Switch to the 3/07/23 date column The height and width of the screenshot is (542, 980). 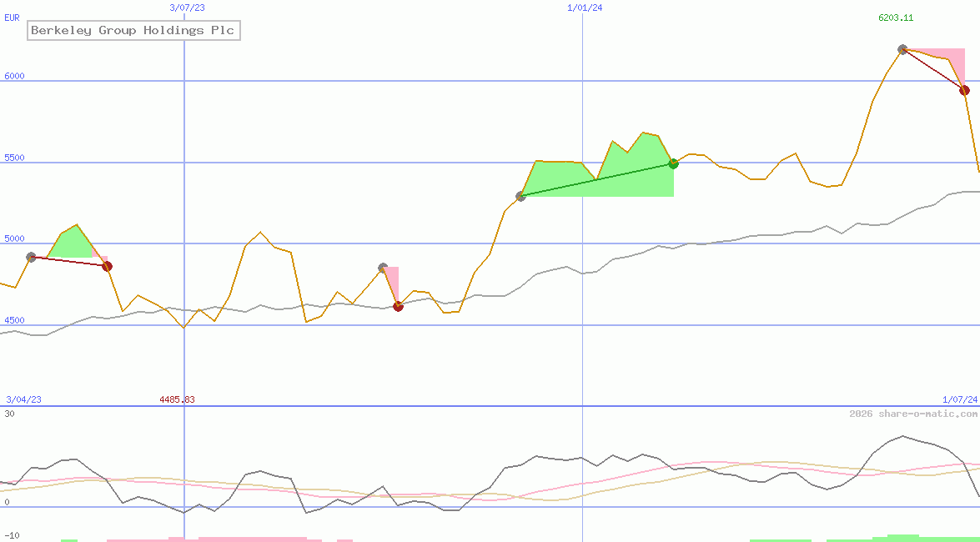pyautogui.click(x=185, y=8)
